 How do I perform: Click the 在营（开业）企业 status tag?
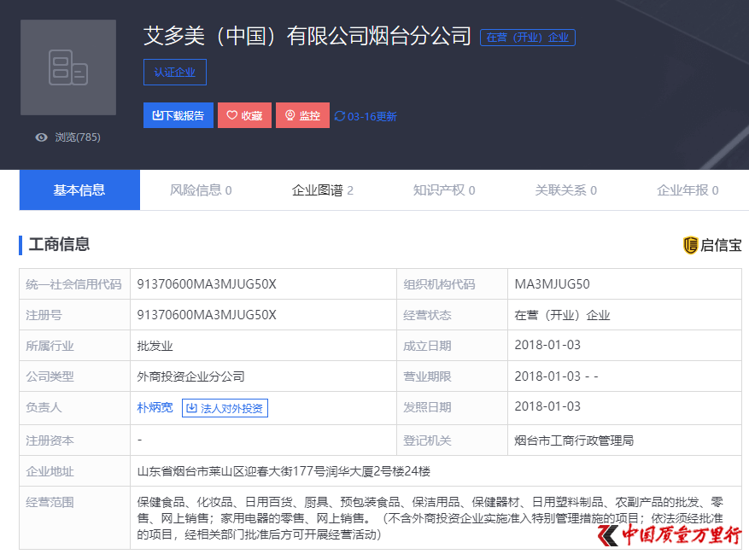527,38
